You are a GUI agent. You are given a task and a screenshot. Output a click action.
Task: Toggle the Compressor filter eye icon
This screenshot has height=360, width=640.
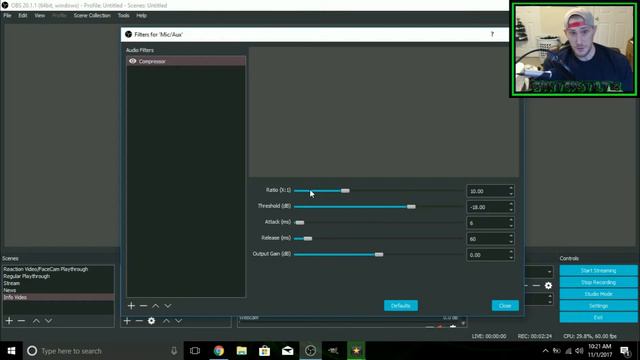pyautogui.click(x=133, y=61)
